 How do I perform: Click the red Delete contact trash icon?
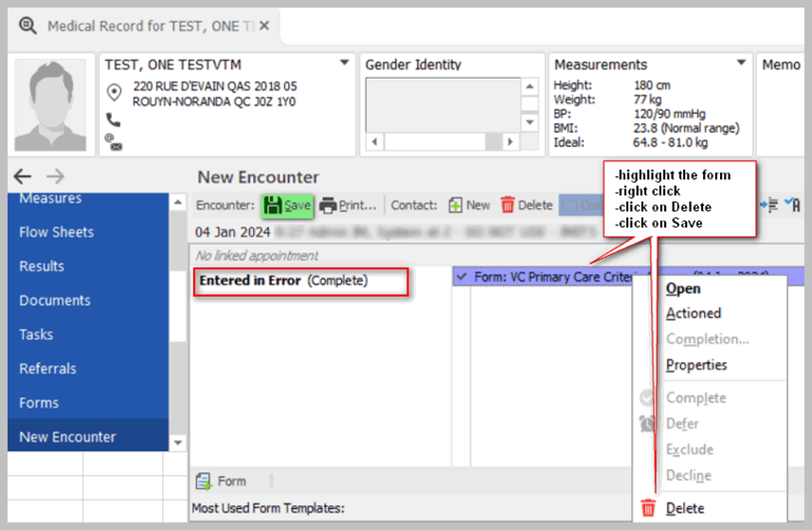pos(508,206)
